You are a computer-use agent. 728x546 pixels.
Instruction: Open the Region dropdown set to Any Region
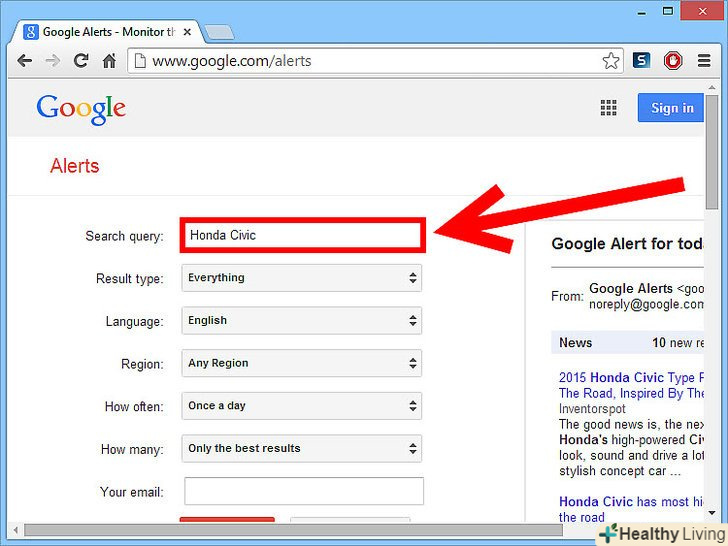coord(302,364)
